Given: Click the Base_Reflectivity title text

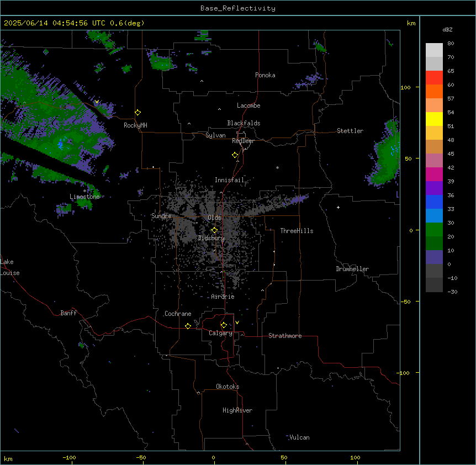Looking at the screenshot, I should point(238,8).
